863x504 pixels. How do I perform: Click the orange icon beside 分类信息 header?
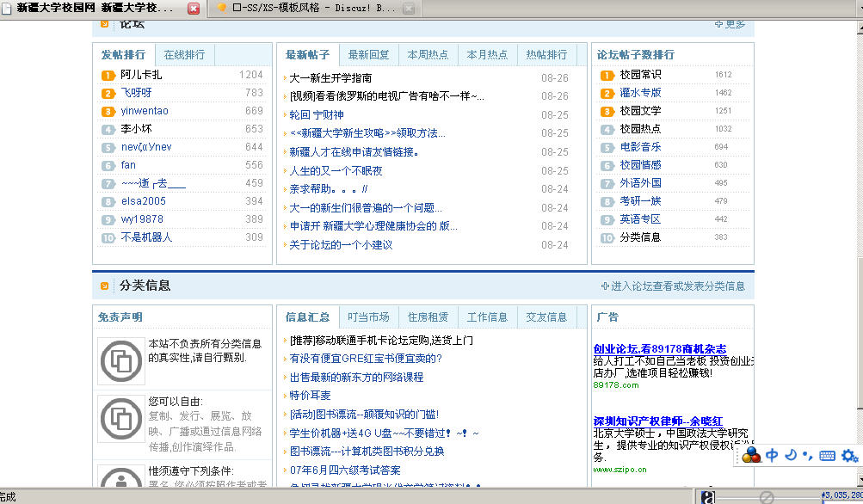105,286
